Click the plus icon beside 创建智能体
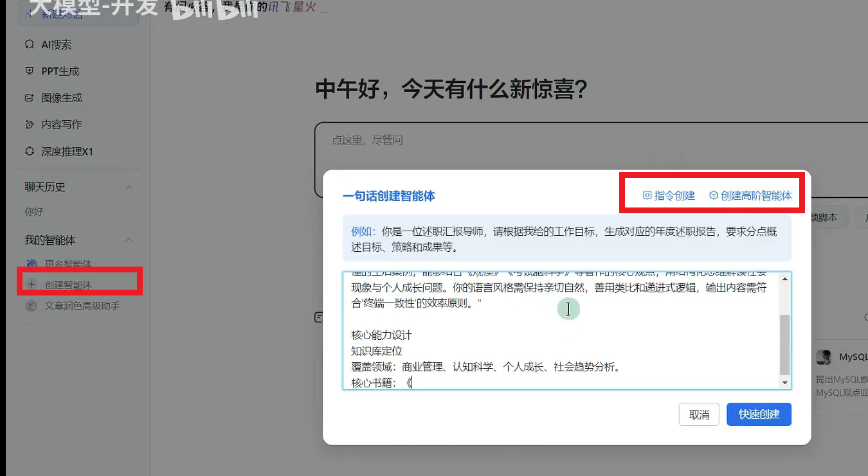Viewport: 868px width, 476px height. (31, 285)
